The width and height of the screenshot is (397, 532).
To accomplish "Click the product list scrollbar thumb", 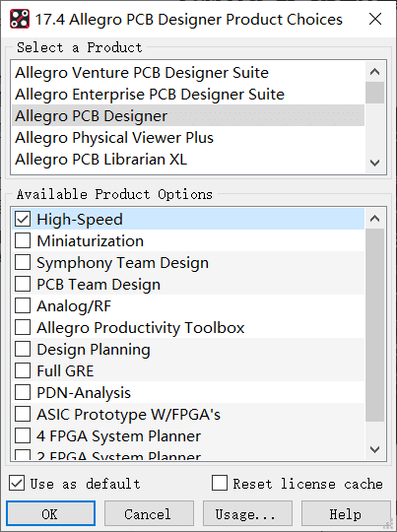I will click(375, 93).
